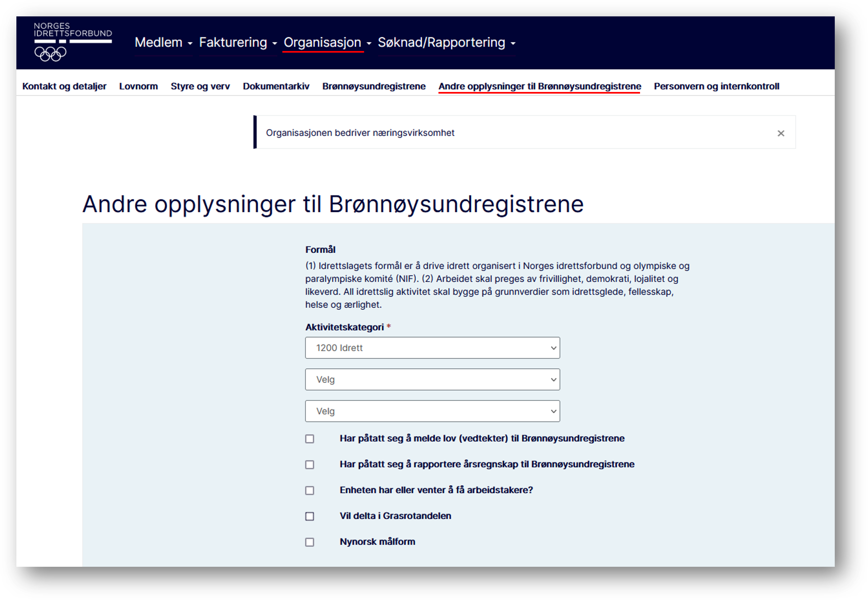This screenshot has height=600, width=868.
Task: Switch to the Lovnorm tab
Action: 138,86
